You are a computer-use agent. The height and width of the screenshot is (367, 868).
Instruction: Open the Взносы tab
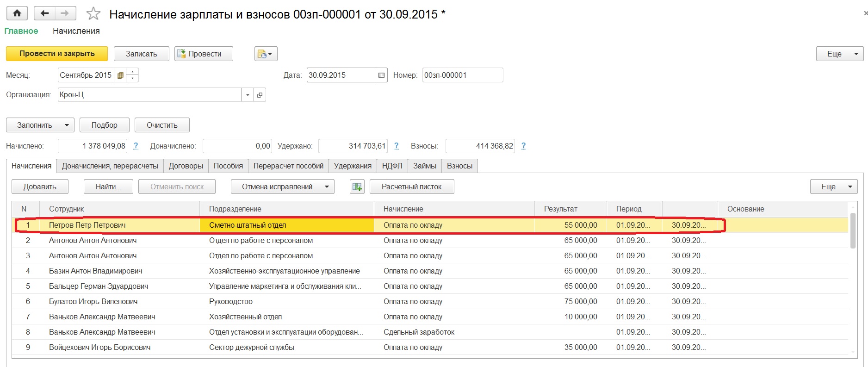(x=460, y=166)
